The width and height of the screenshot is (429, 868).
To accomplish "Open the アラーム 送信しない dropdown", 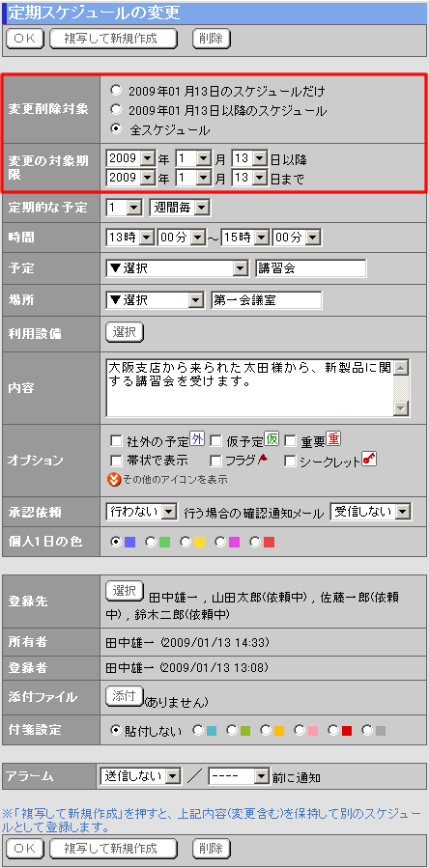I will pos(140,776).
